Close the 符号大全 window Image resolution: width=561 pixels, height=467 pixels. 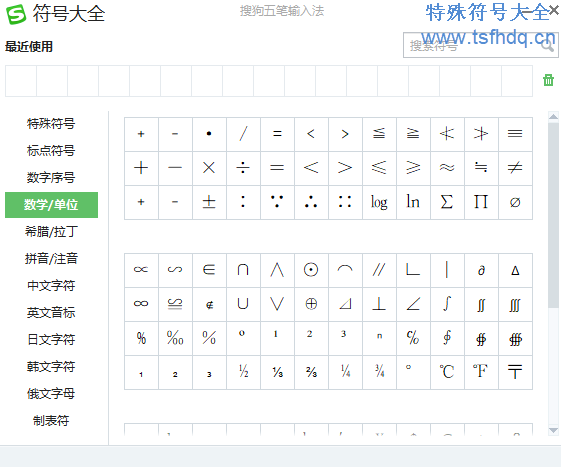click(x=554, y=11)
